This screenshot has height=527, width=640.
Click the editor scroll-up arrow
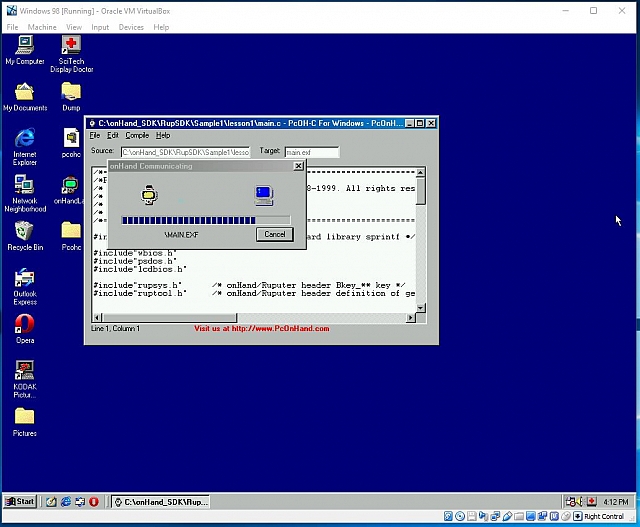(420, 172)
